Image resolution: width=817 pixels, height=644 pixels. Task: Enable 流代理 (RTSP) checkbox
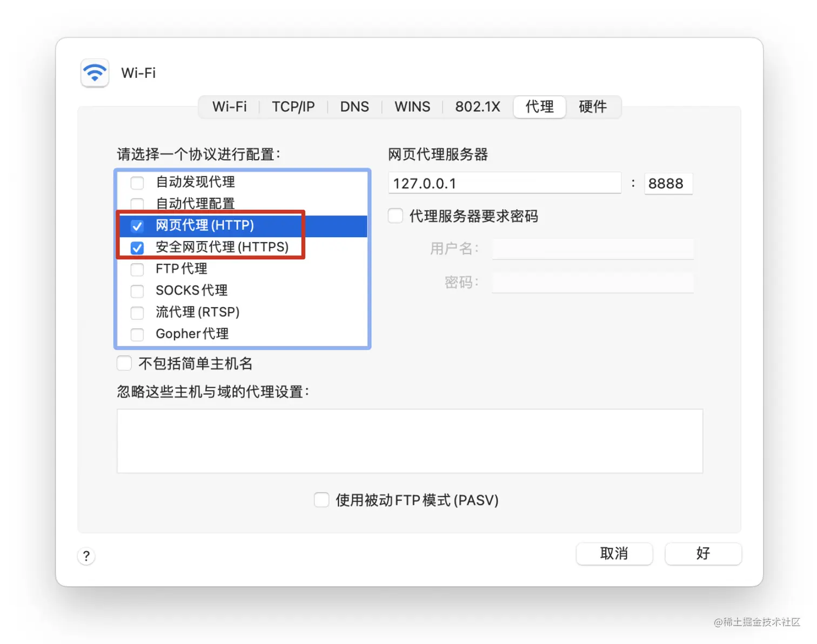(137, 313)
